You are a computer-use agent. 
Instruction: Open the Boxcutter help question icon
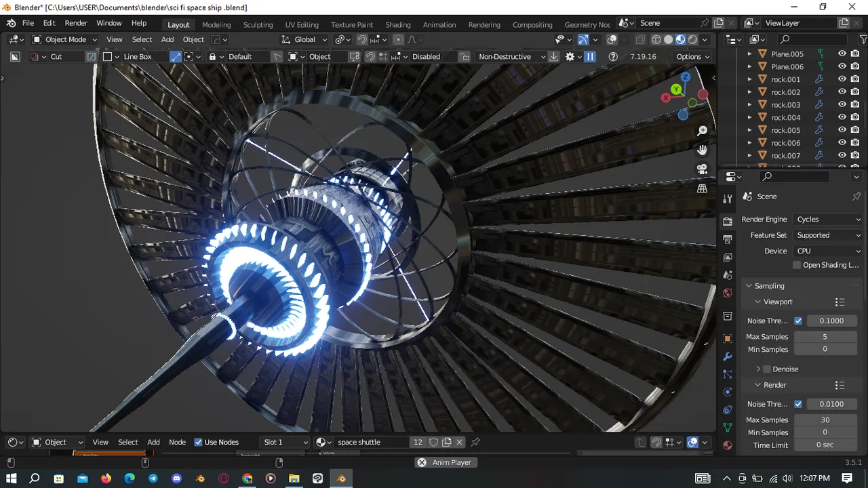pyautogui.click(x=613, y=56)
